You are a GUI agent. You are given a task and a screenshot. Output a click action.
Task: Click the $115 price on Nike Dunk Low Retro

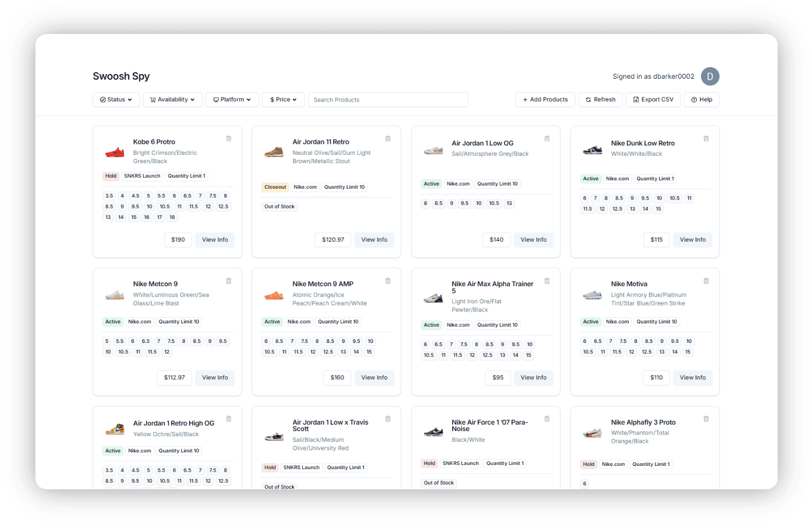(657, 240)
